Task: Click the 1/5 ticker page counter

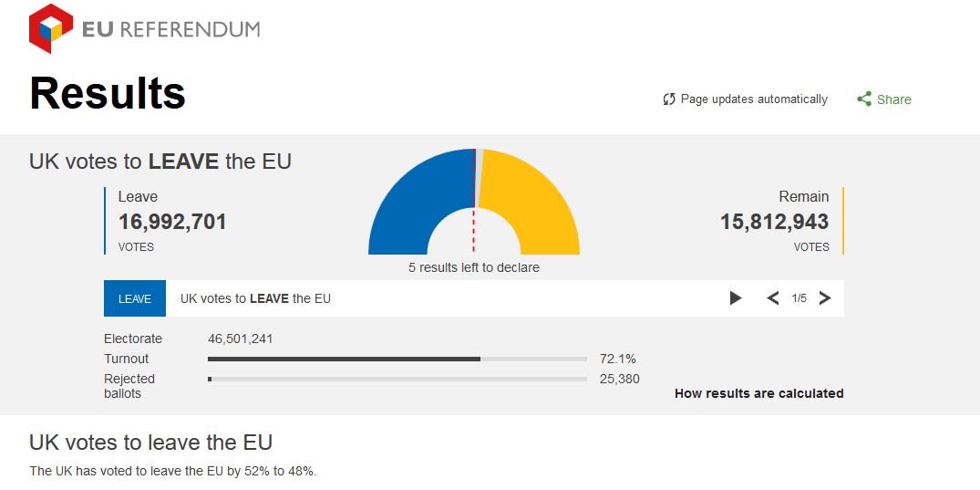Action: (x=799, y=298)
